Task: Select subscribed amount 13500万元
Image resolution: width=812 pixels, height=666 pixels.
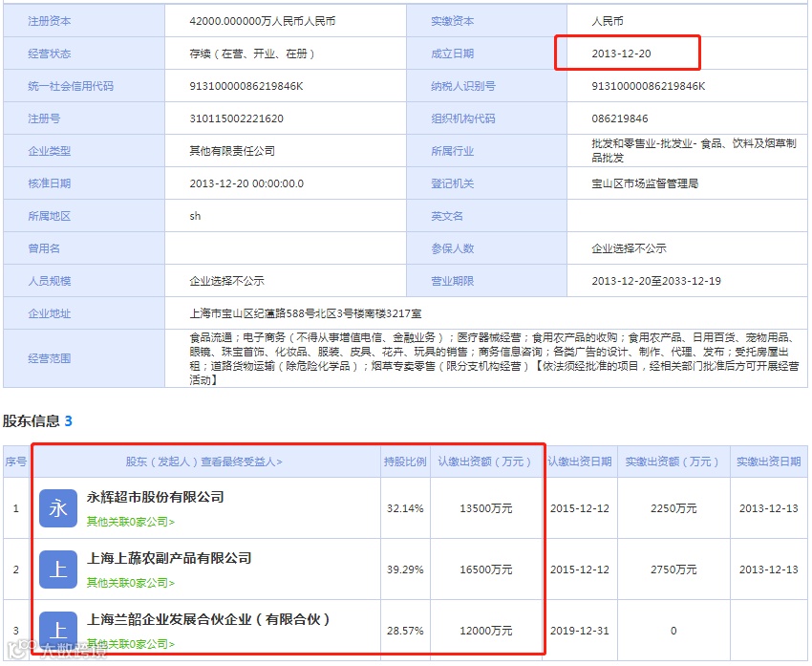Action: tap(485, 508)
